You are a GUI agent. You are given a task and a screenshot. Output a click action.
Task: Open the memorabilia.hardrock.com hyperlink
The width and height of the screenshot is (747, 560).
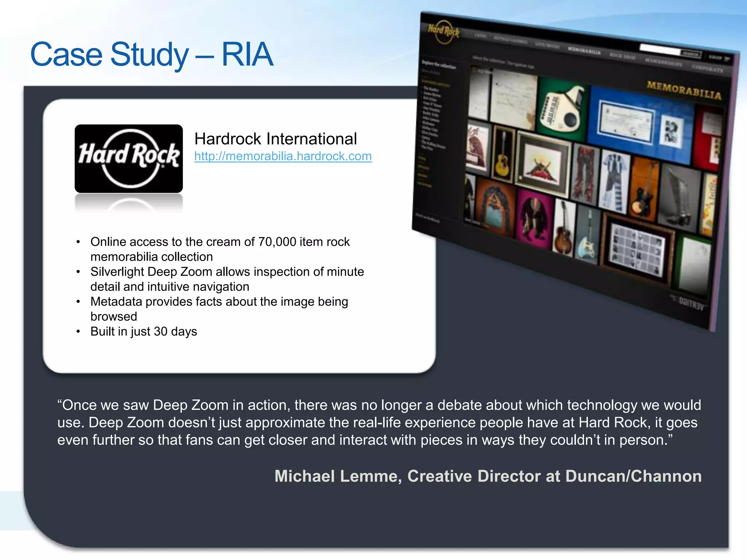click(x=283, y=156)
